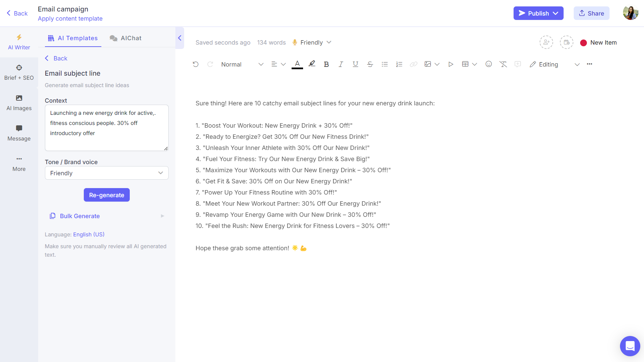
Task: Expand the image dropdown arrow
Action: click(437, 64)
